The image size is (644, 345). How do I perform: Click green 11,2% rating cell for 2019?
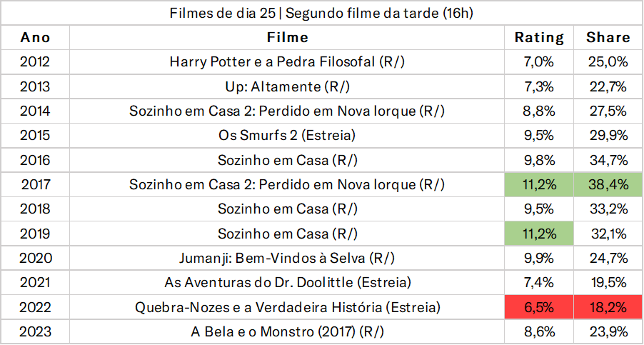click(x=539, y=234)
